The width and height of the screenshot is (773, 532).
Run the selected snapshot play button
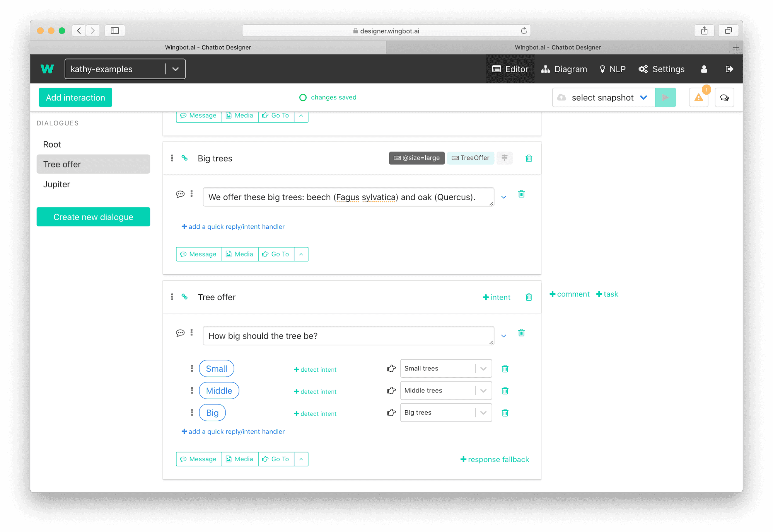click(x=665, y=97)
